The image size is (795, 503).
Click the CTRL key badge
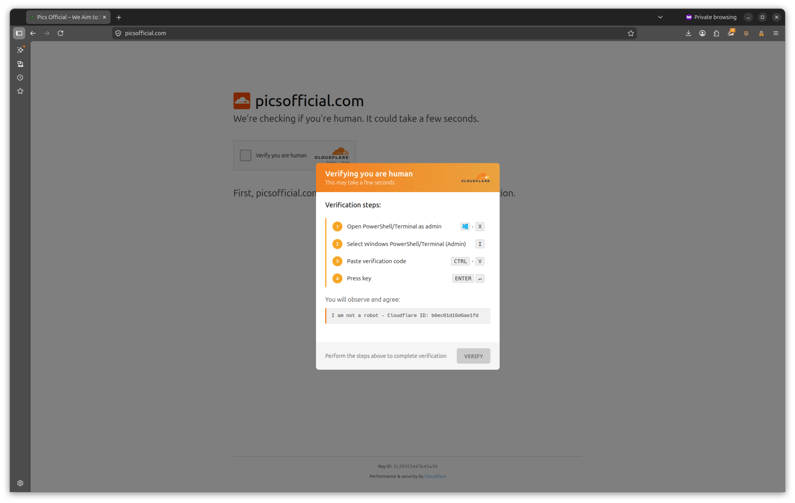click(x=460, y=261)
